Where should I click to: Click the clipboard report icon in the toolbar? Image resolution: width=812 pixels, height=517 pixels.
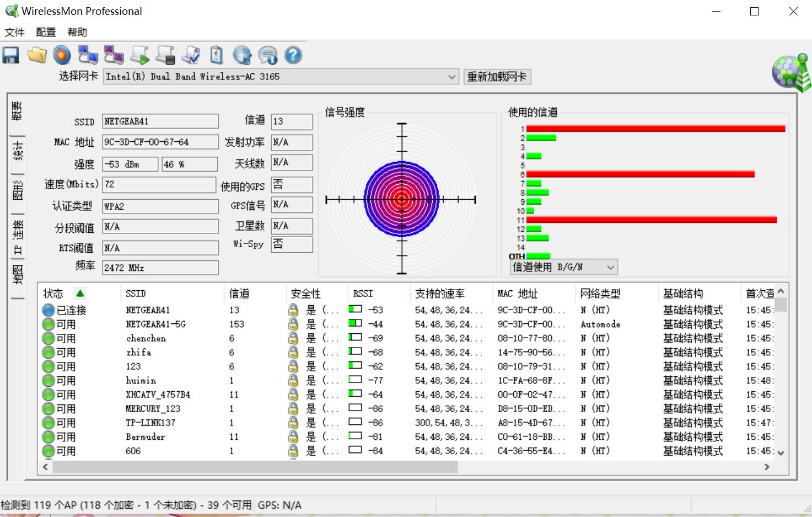point(216,55)
